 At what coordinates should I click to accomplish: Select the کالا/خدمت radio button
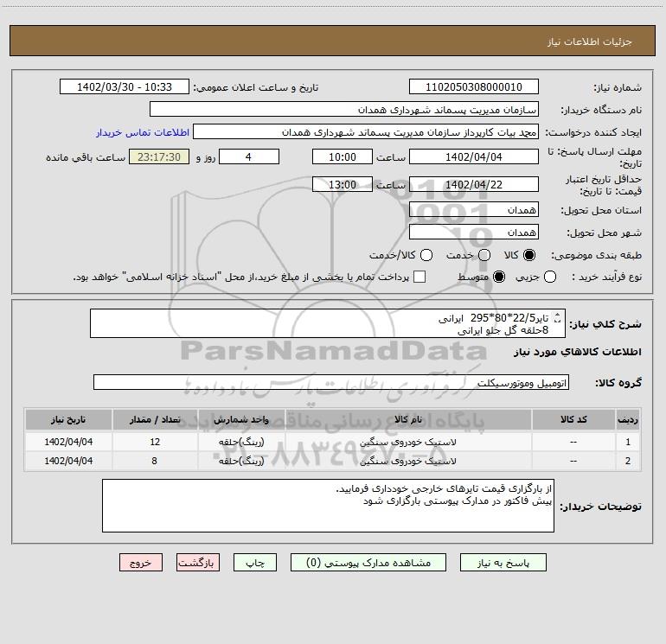click(426, 255)
